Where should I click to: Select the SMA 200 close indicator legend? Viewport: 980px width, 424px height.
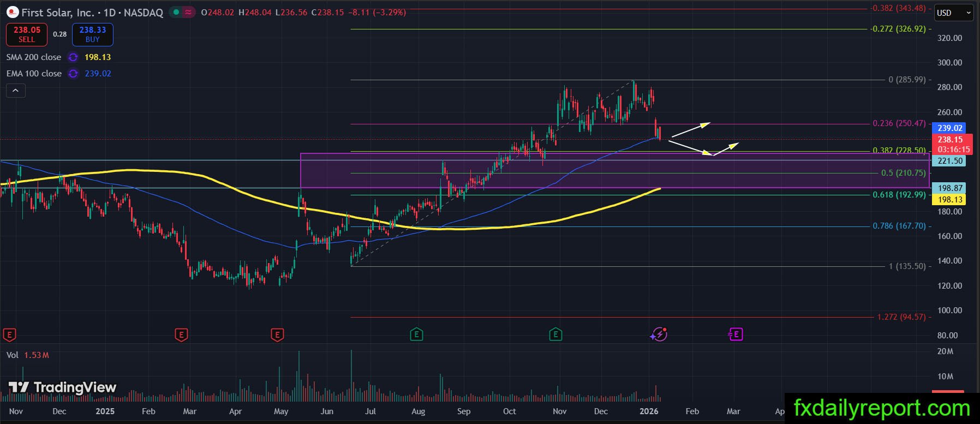pyautogui.click(x=34, y=57)
